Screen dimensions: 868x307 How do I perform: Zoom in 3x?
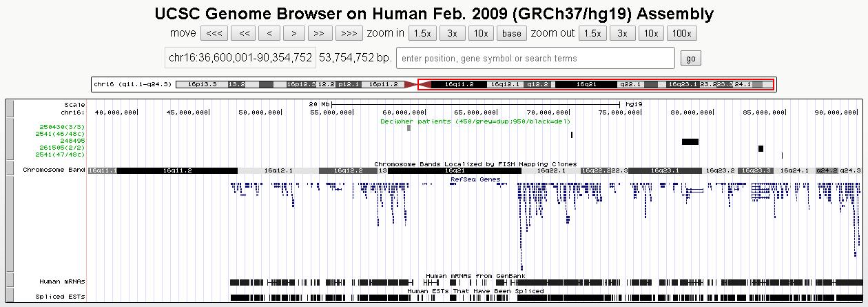tap(452, 33)
